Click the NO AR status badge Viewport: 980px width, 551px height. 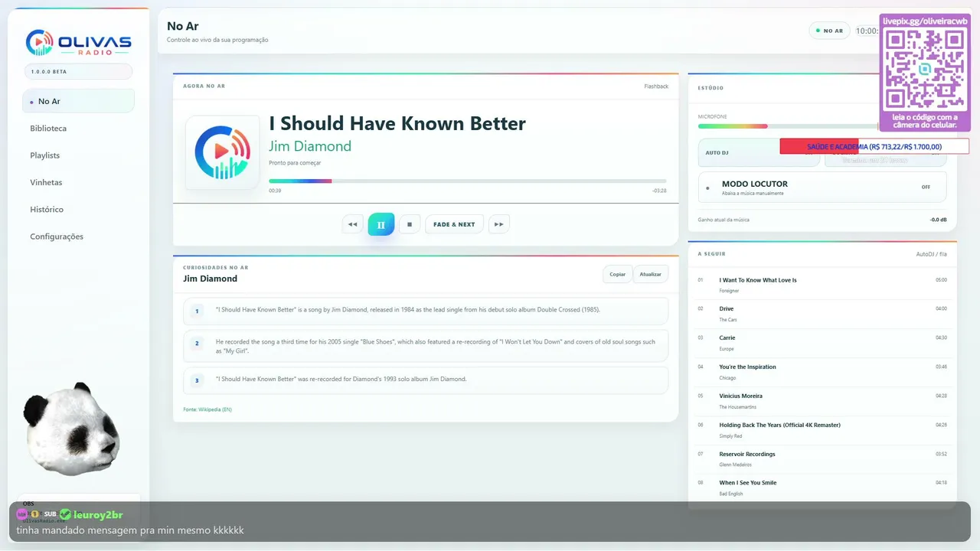829,31
